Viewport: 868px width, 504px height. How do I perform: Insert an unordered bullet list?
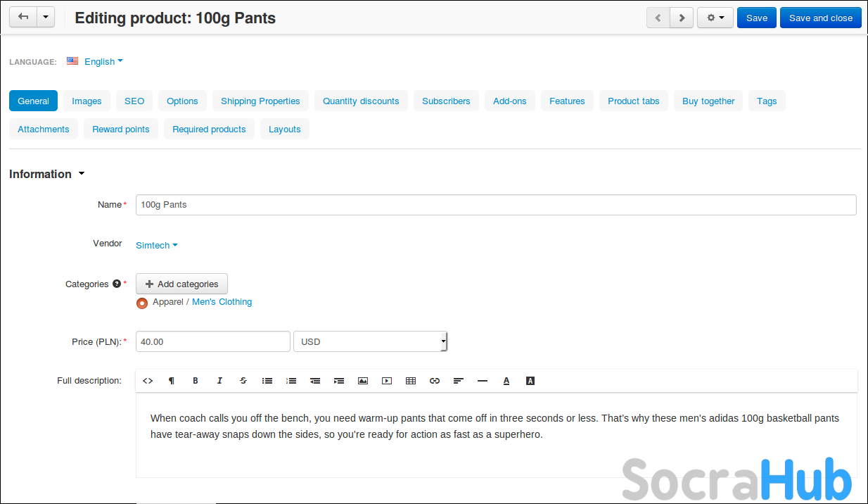267,381
